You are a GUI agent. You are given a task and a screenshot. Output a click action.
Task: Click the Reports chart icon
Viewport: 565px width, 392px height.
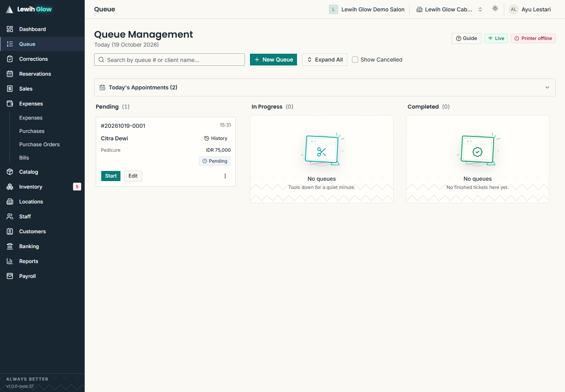click(x=10, y=261)
